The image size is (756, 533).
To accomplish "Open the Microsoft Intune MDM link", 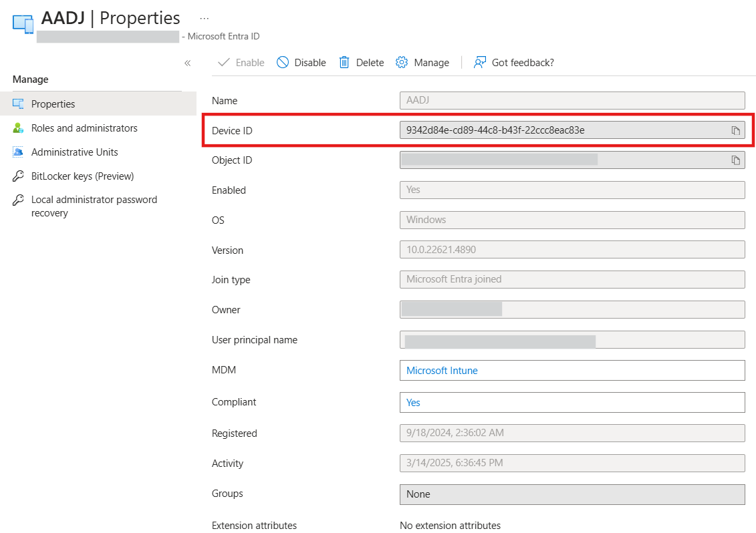I will coord(442,371).
